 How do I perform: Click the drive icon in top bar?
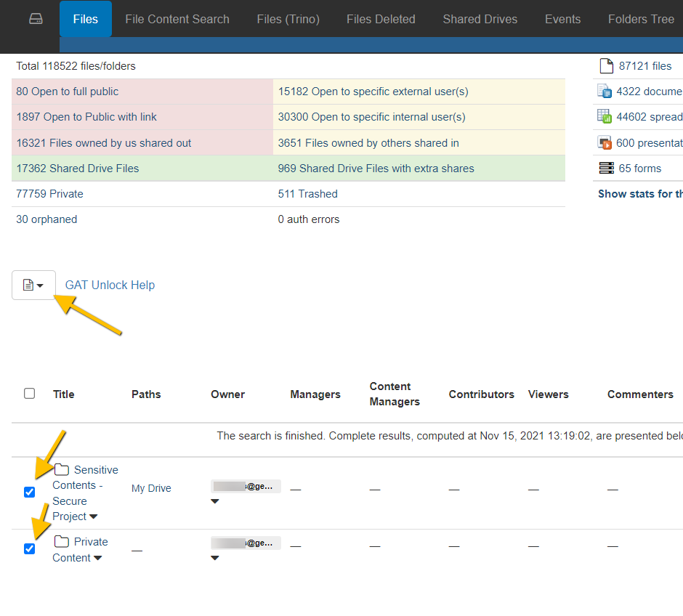(x=36, y=19)
